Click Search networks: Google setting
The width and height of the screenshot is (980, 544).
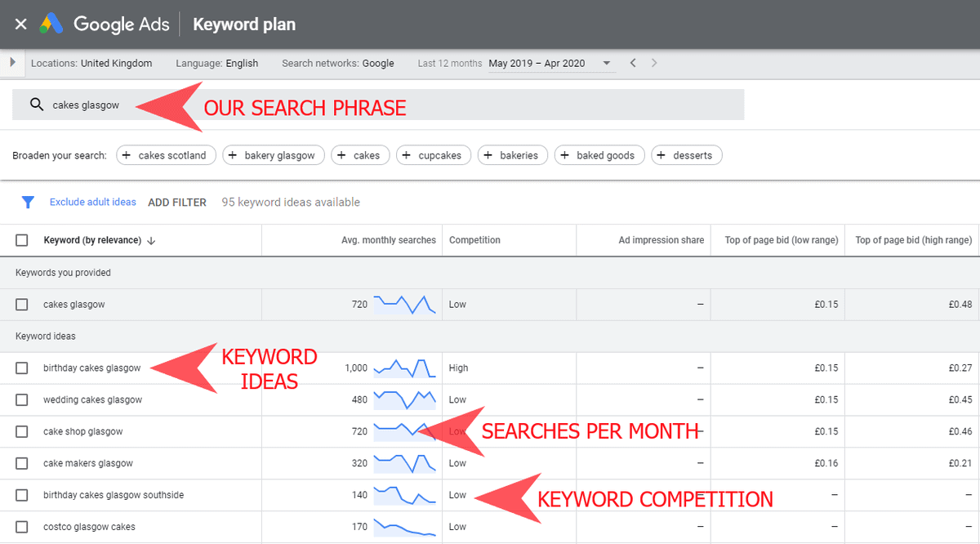tap(338, 63)
